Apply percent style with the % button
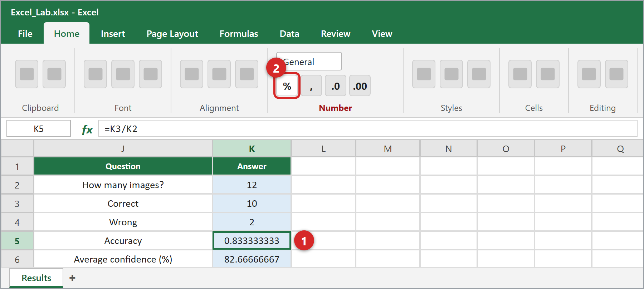This screenshot has width=644, height=289. (287, 86)
